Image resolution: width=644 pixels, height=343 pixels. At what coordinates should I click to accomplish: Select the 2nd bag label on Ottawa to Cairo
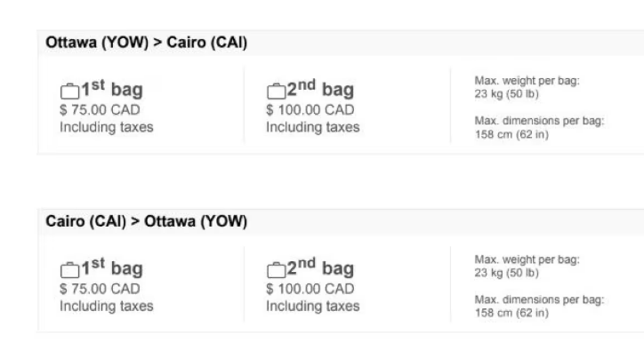(x=320, y=89)
